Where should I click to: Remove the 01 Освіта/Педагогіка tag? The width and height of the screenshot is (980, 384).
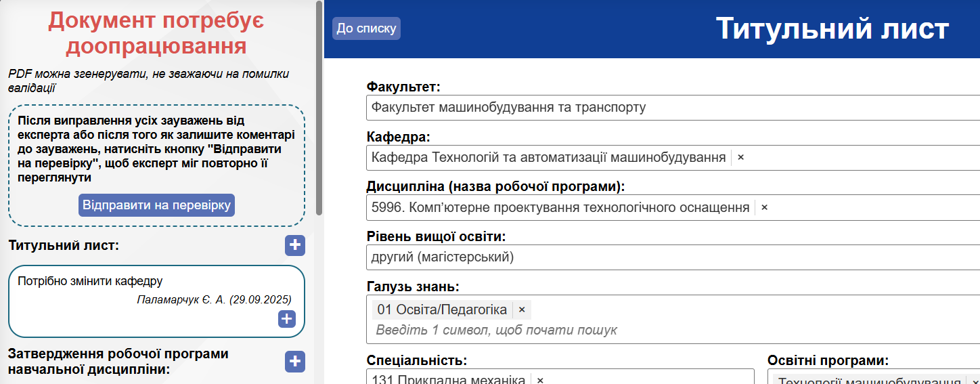pos(522,310)
